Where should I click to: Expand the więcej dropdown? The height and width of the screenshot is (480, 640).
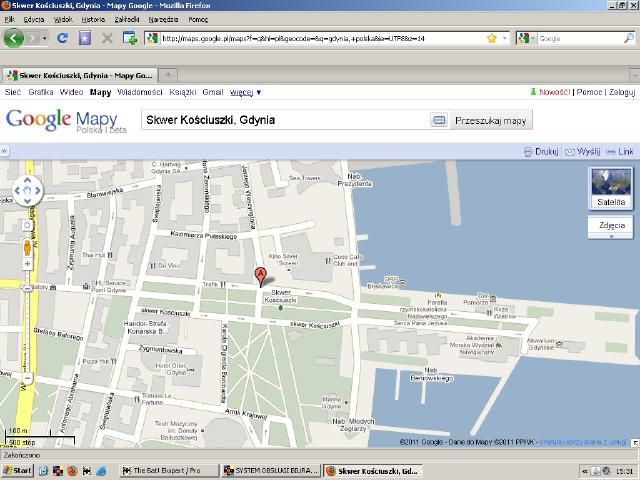coord(245,92)
